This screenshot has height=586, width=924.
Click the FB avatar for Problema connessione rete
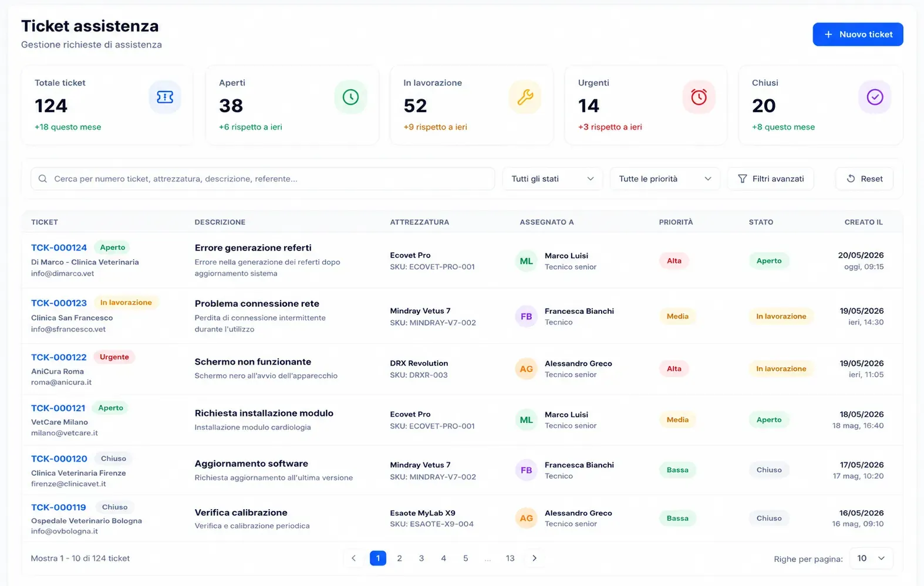(527, 317)
